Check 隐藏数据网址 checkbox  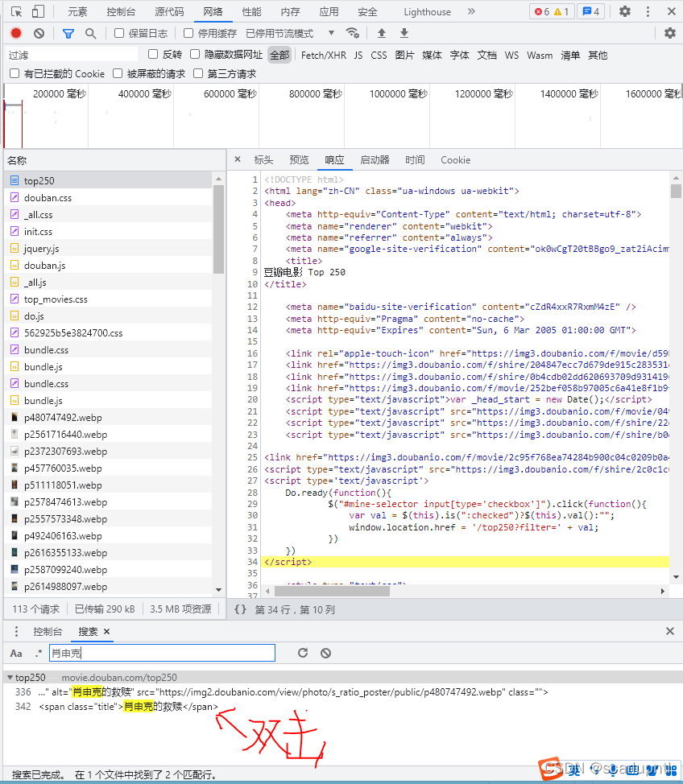tap(195, 54)
